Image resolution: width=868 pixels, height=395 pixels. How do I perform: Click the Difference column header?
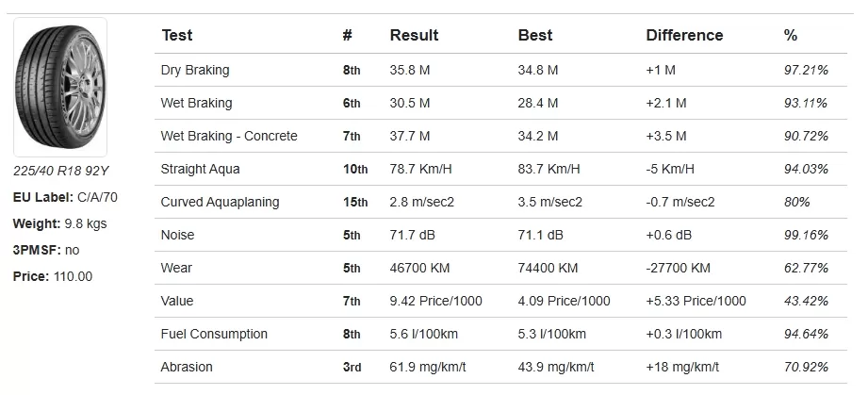(x=685, y=36)
